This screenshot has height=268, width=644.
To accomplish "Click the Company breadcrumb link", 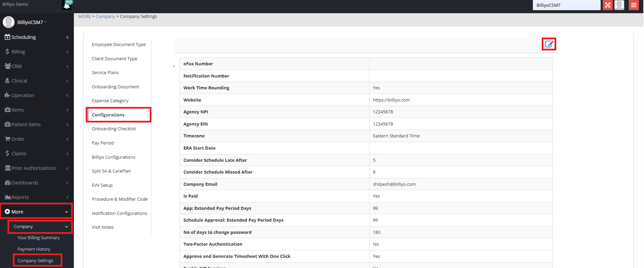I will (x=105, y=17).
